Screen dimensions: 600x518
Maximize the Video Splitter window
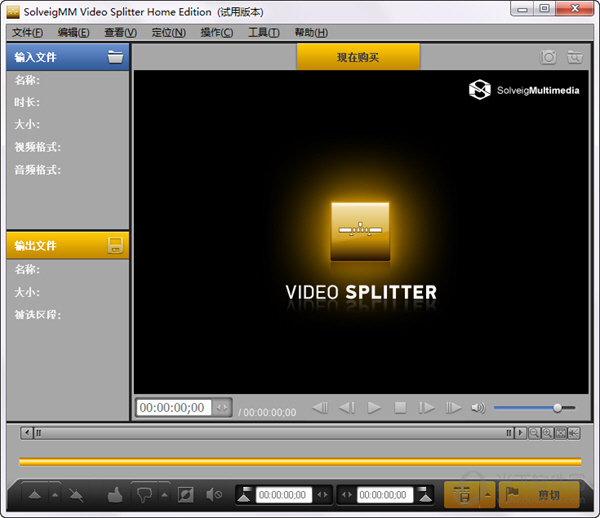pos(545,8)
